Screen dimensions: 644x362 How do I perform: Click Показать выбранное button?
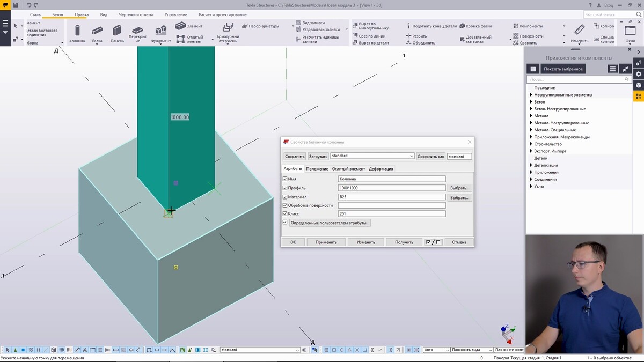(x=562, y=69)
